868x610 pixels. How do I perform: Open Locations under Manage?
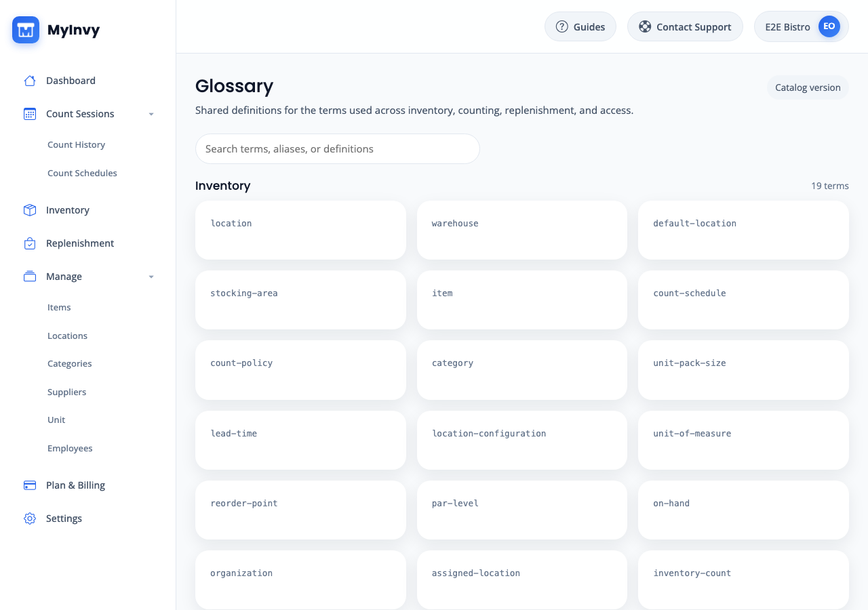[67, 335]
